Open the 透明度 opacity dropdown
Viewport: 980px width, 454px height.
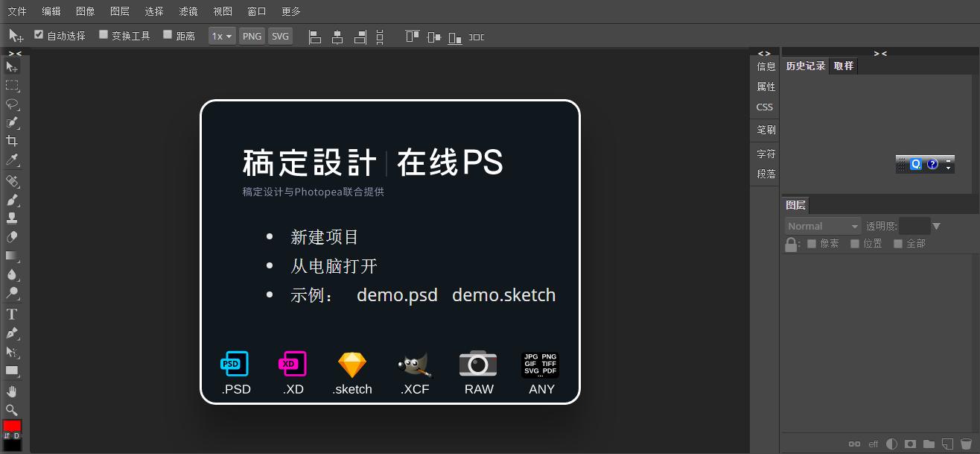[x=936, y=225]
